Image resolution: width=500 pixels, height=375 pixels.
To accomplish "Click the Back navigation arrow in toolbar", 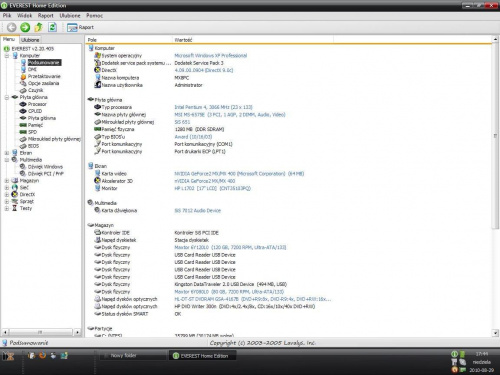I will [12, 27].
